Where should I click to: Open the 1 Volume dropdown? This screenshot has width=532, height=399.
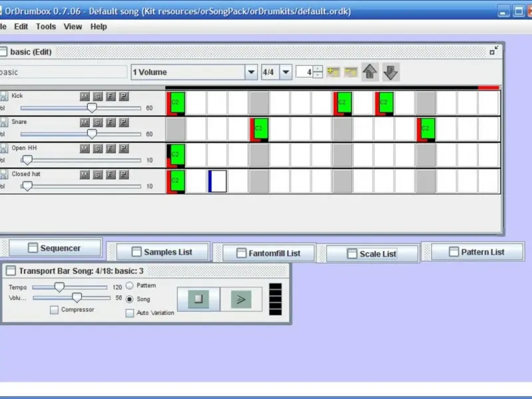click(251, 72)
